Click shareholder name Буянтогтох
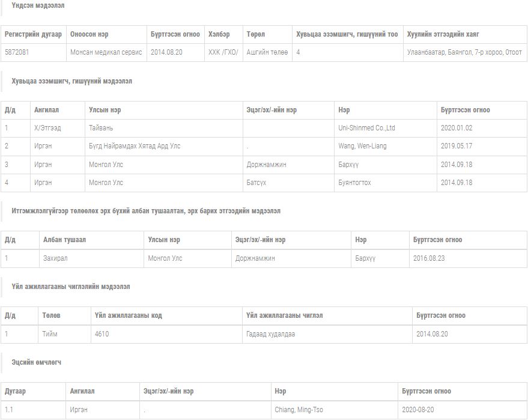The height and width of the screenshot is (420, 528). click(354, 183)
